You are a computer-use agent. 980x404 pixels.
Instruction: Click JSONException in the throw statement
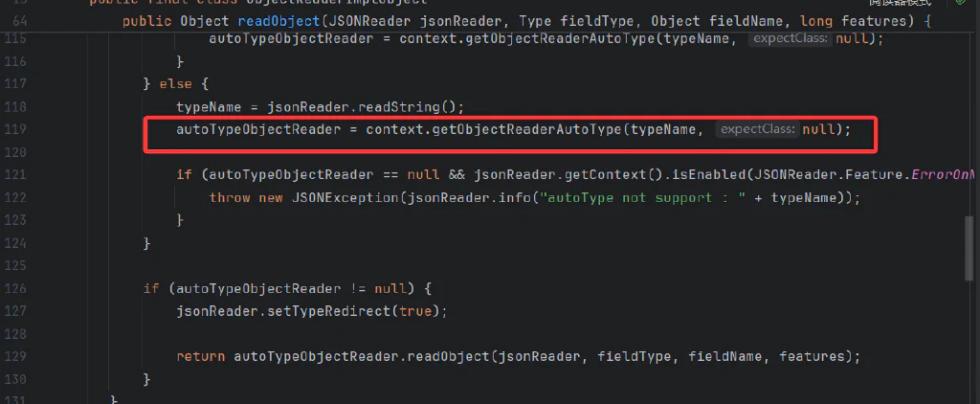point(345,198)
